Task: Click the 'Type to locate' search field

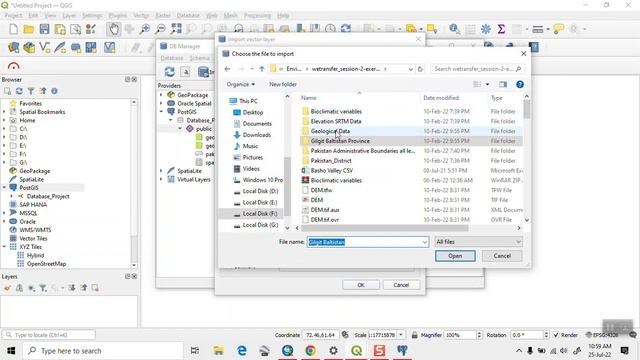Action: coord(49,335)
